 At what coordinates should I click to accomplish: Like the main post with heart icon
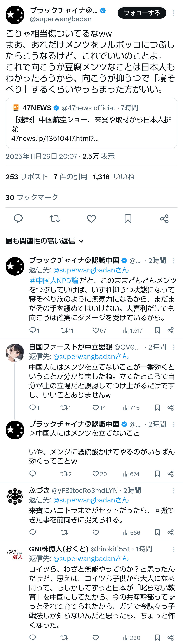pos(91,219)
